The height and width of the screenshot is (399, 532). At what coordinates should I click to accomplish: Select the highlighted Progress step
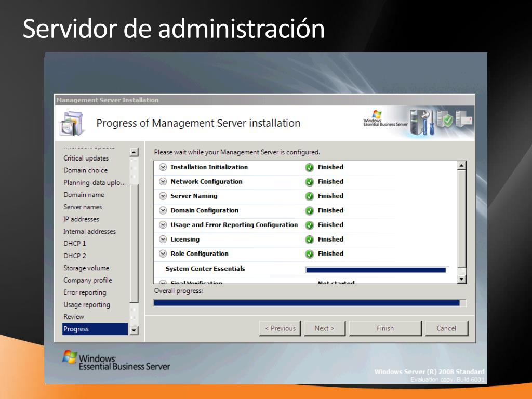95,329
